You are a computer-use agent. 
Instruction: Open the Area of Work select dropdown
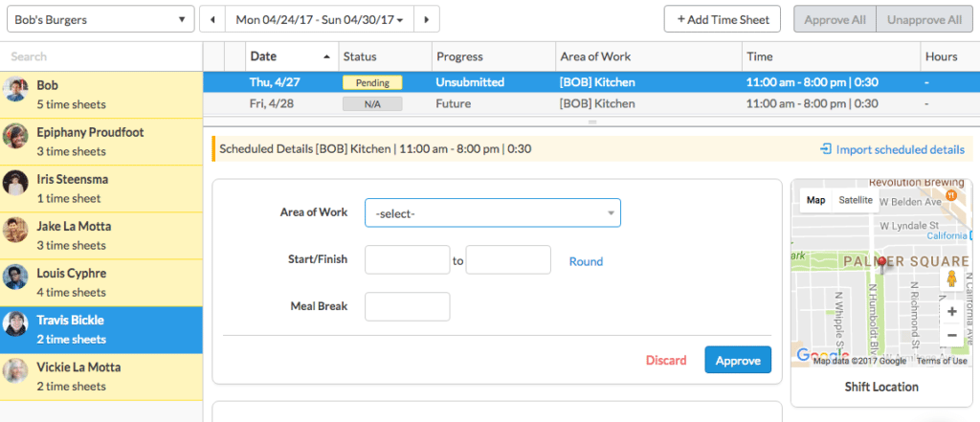click(493, 213)
